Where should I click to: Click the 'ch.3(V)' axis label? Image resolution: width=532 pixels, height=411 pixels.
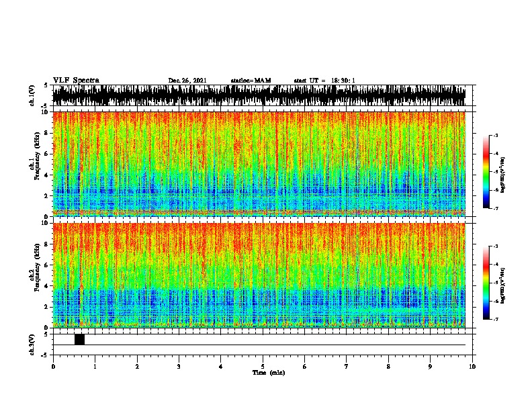[x=32, y=345]
